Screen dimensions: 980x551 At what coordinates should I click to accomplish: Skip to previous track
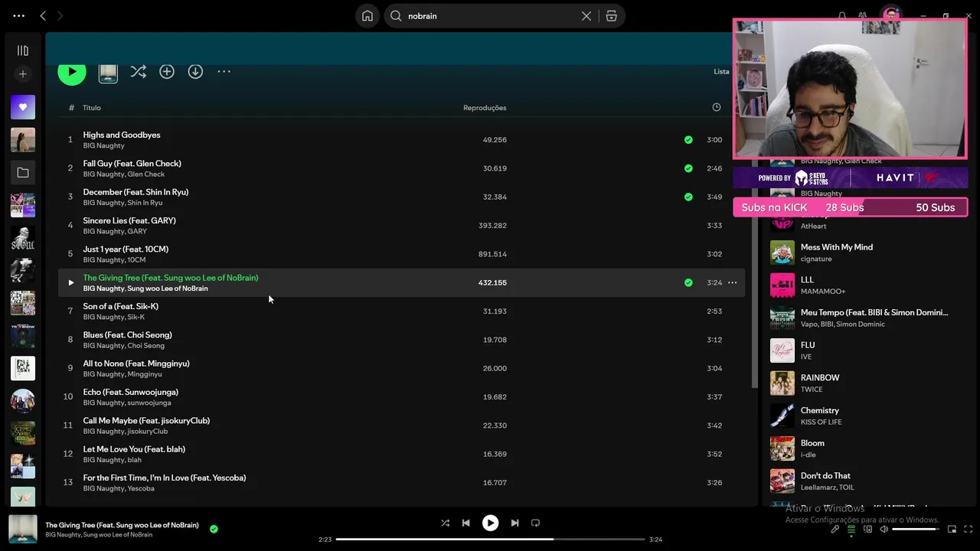[465, 523]
